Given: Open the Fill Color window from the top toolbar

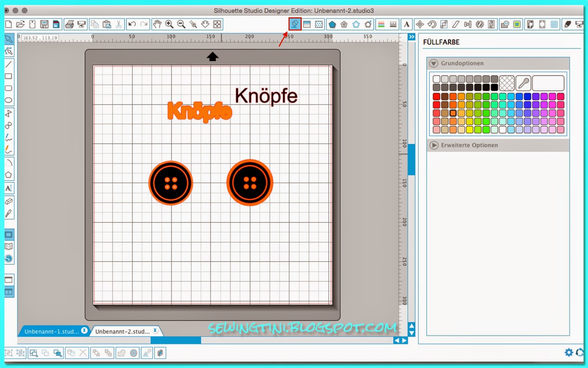Looking at the screenshot, I should (x=295, y=24).
